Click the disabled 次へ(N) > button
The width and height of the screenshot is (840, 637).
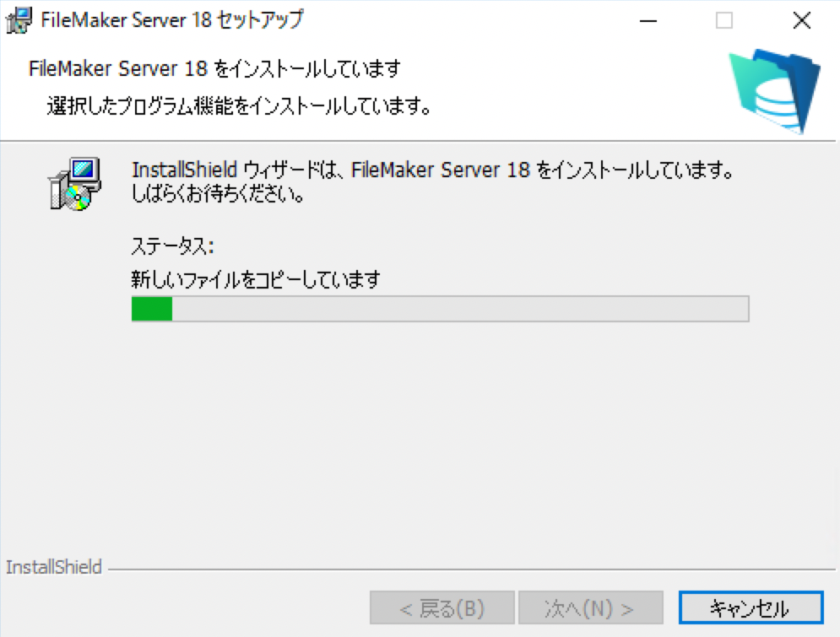(591, 607)
